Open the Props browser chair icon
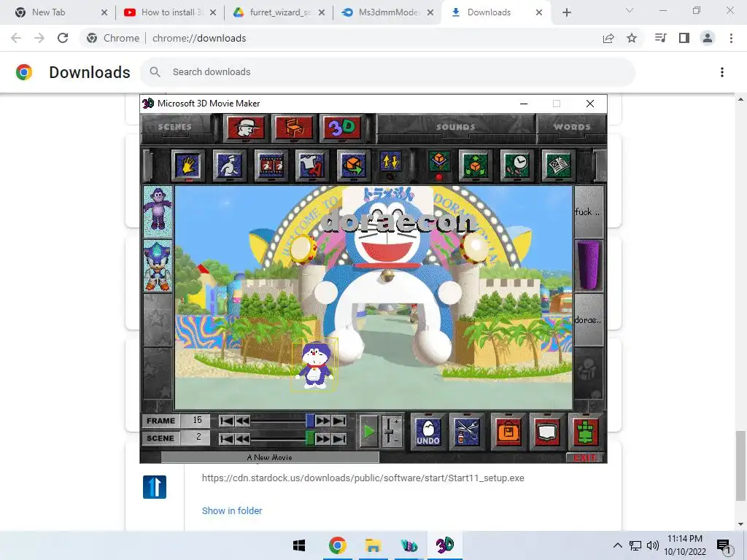Viewport: 747px width, 560px height. [294, 128]
